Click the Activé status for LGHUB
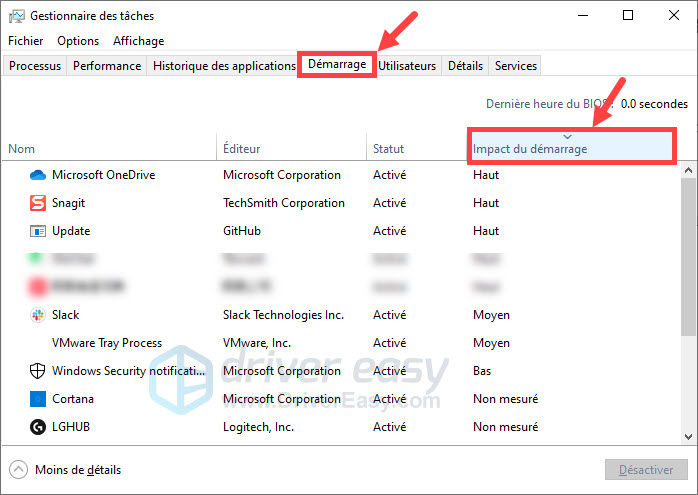This screenshot has width=698, height=495. pyautogui.click(x=390, y=427)
